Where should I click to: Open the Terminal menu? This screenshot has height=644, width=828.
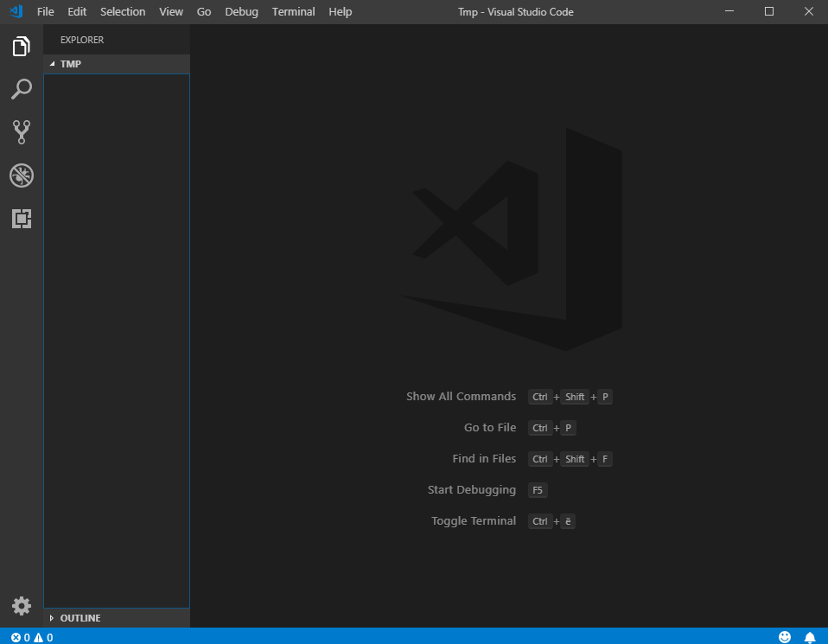coord(293,11)
